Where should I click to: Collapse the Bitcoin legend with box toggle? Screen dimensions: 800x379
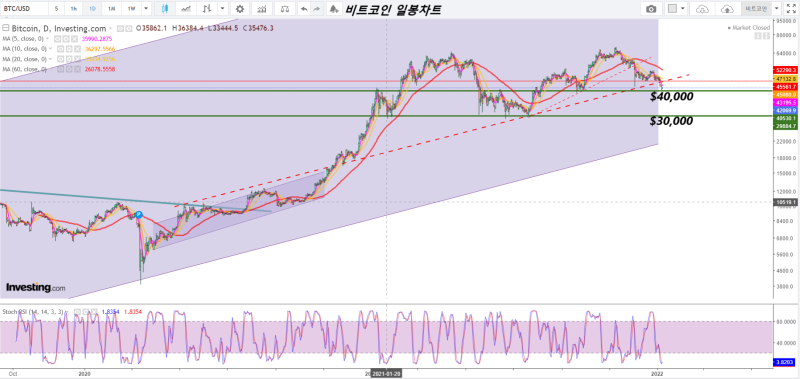pos(5,29)
